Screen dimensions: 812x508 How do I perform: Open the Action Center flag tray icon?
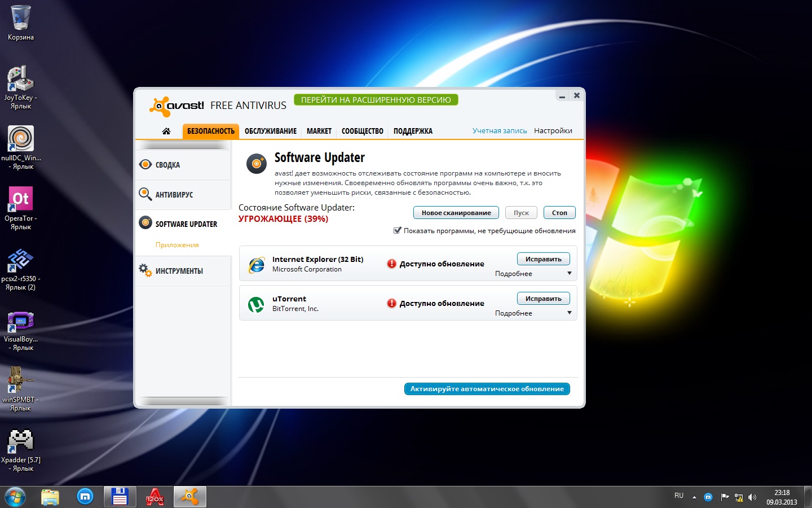[725, 497]
